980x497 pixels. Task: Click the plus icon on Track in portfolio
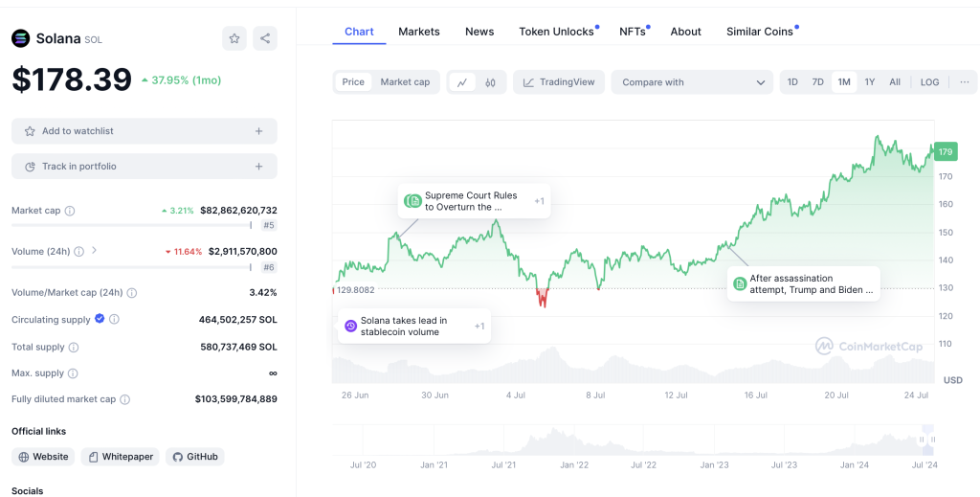click(x=258, y=167)
